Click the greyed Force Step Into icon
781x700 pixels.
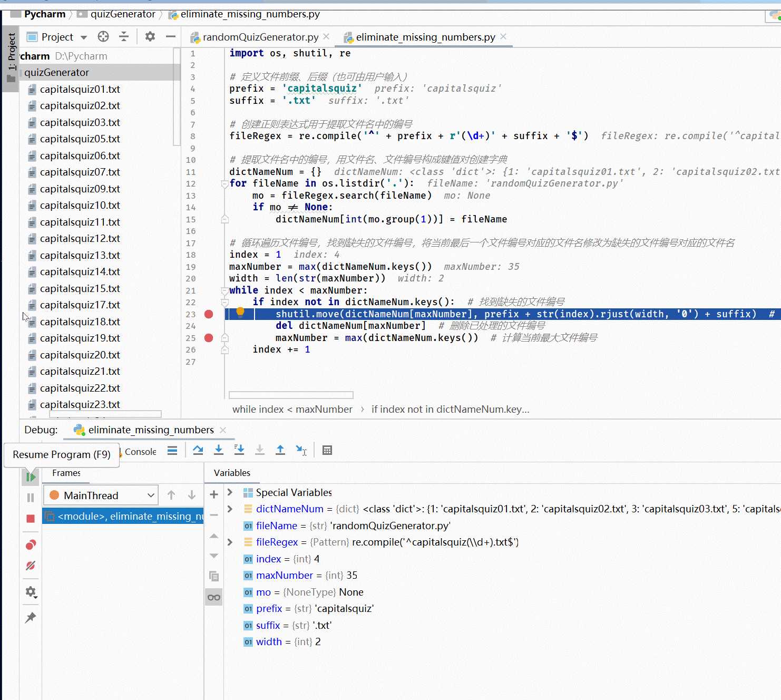pos(260,450)
